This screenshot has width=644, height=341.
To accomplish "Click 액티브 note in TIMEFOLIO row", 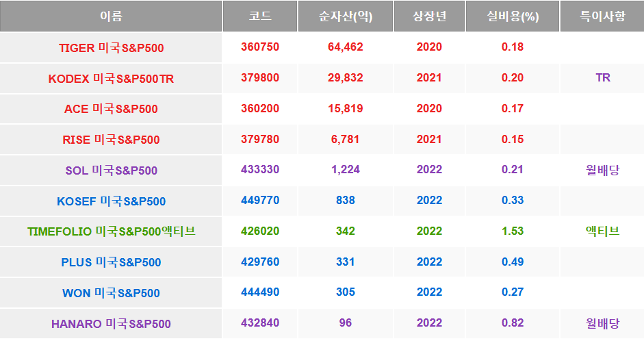I will click(x=602, y=231).
